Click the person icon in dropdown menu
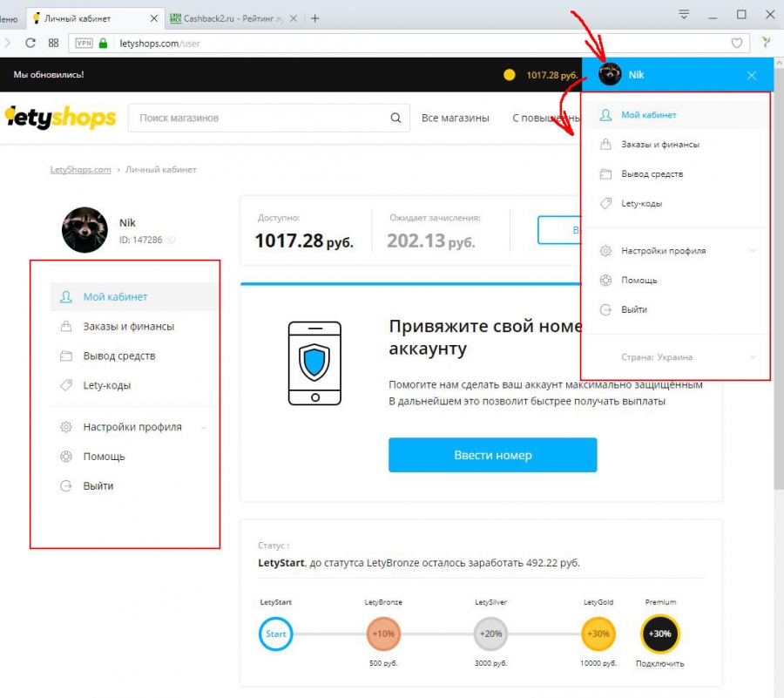The width and height of the screenshot is (784, 698). (605, 115)
